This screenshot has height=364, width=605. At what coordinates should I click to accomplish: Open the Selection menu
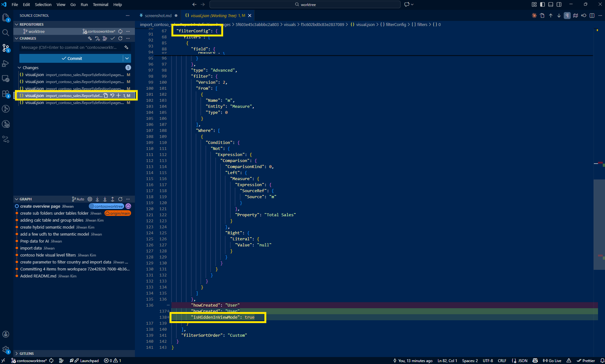(43, 4)
